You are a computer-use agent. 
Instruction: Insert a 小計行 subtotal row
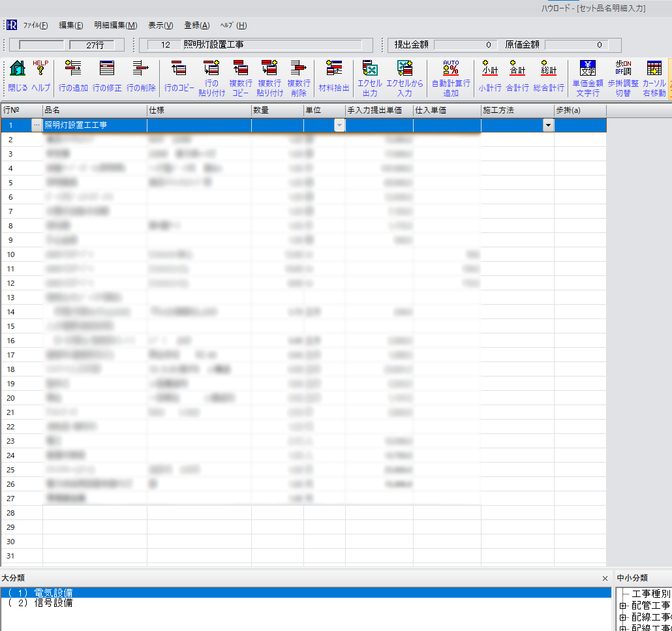(489, 69)
